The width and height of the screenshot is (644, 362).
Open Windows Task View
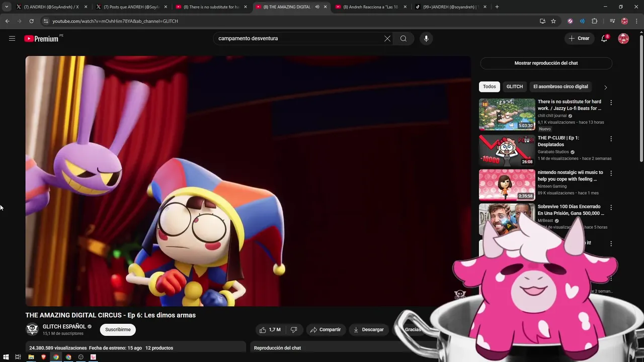[18, 357]
